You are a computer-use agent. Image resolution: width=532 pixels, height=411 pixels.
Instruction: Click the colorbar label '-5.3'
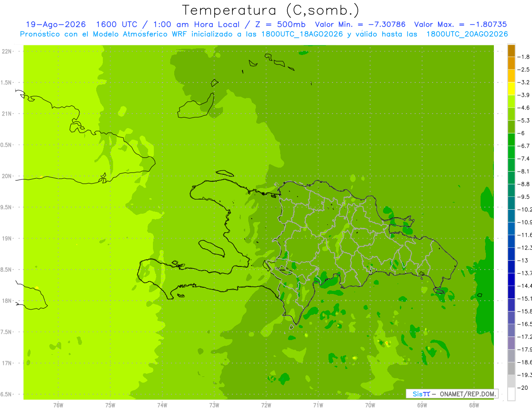tap(524, 121)
